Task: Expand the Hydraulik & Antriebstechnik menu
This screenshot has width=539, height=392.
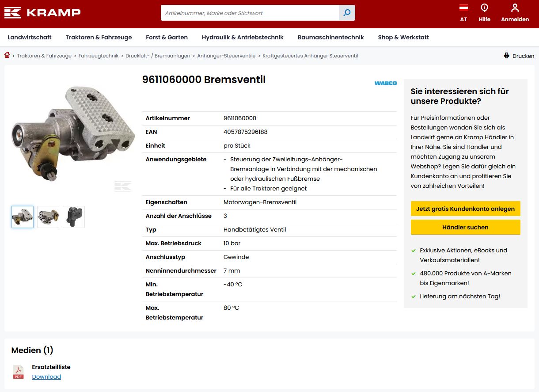Action: [x=243, y=37]
